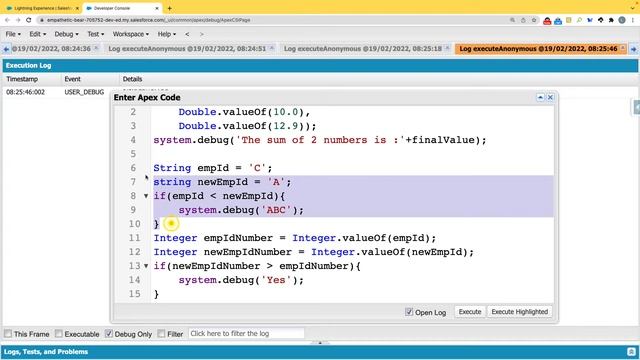Click the share icon in the address bar
Screen dimensions: 640x360
coord(523,20)
